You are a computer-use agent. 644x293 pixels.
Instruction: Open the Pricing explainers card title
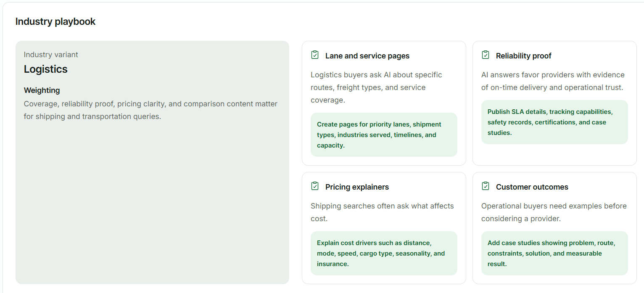point(357,187)
